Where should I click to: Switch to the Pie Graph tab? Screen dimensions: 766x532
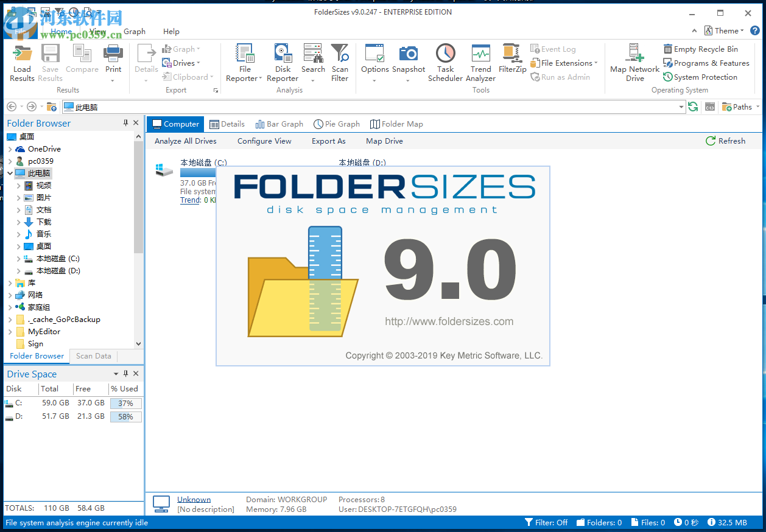click(337, 124)
